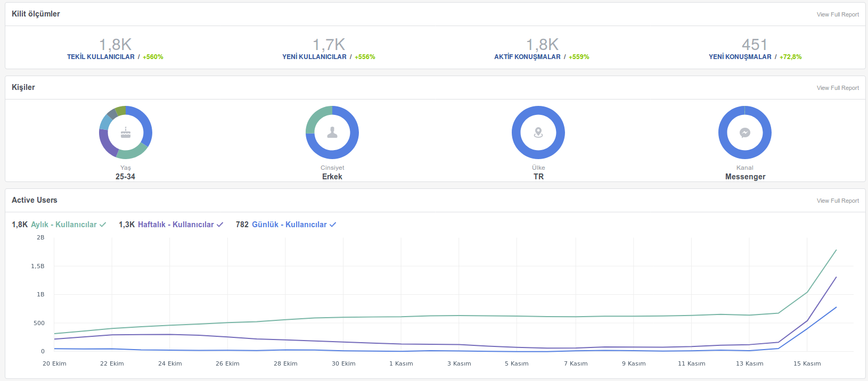
Task: Open View Full Report for Kilit ölçümler
Action: (x=838, y=14)
